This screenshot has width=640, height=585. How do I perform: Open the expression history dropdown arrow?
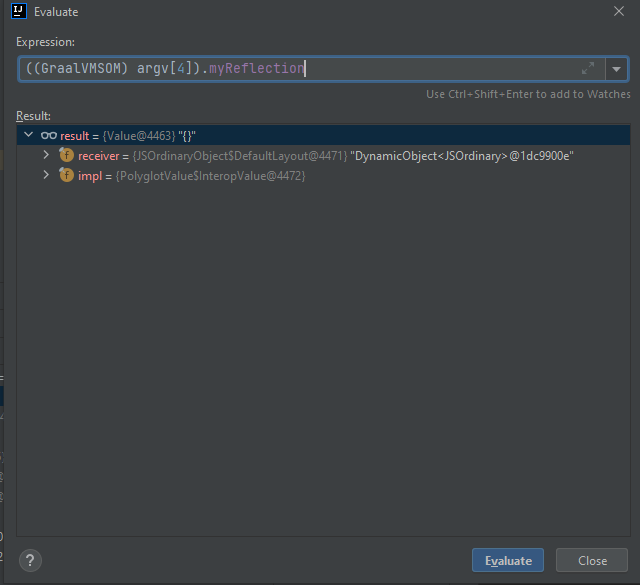pyautogui.click(x=616, y=69)
